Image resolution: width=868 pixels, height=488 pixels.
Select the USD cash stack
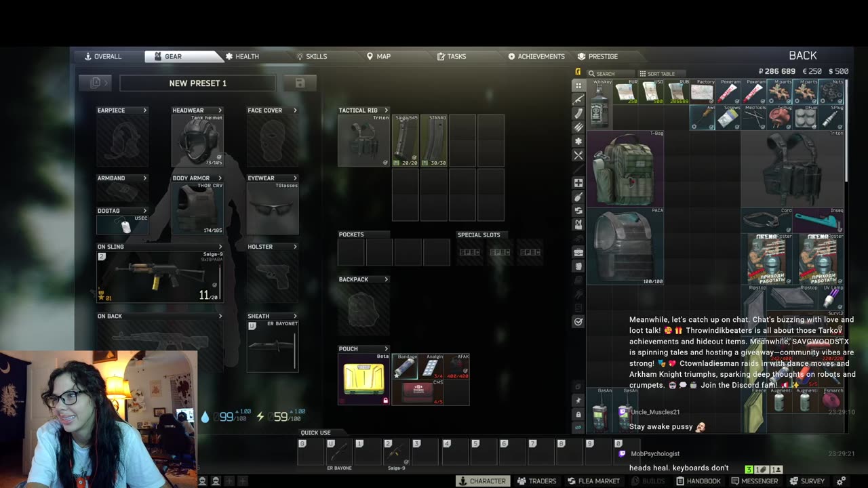(x=651, y=91)
